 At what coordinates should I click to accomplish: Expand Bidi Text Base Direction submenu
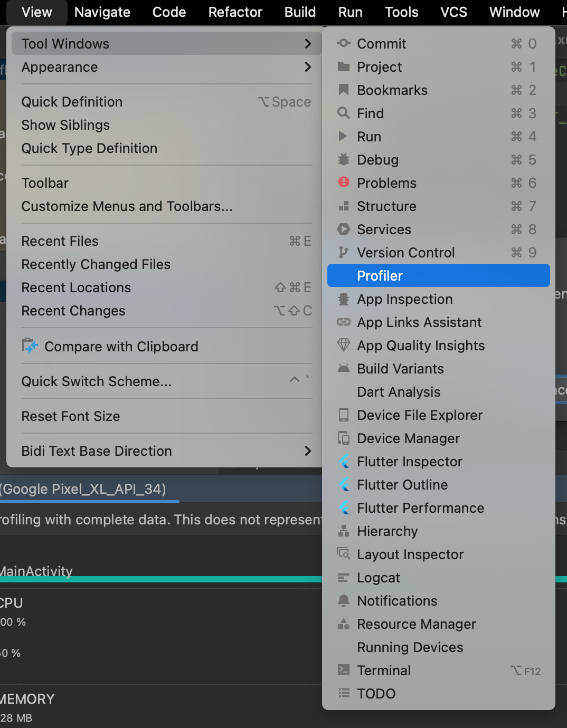pos(308,451)
